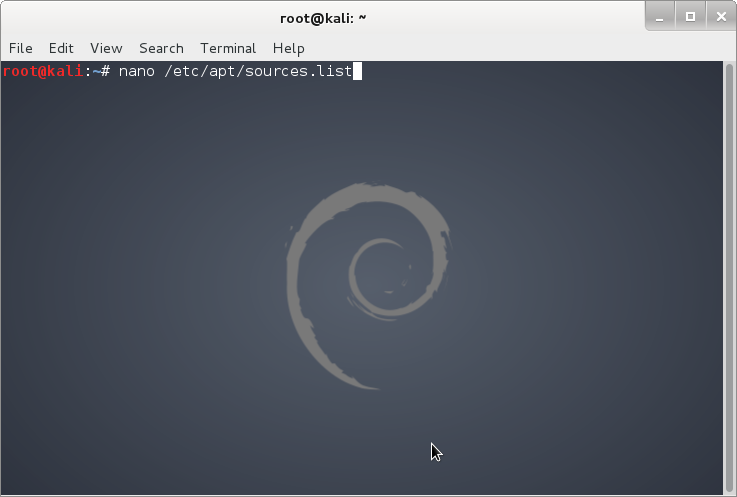Image resolution: width=737 pixels, height=497 pixels.
Task: Click the root@kali prompt text
Action: click(43, 71)
